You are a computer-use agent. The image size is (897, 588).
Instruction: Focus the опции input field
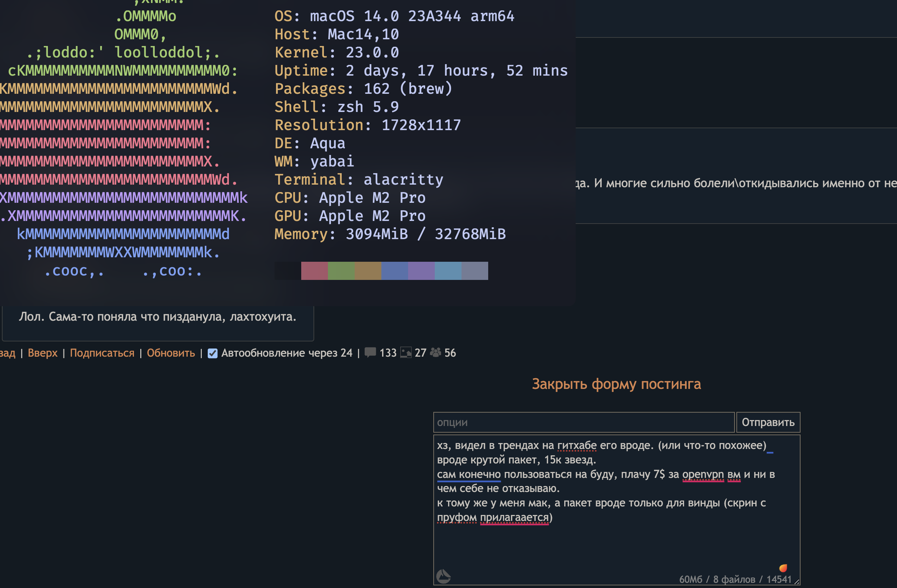584,422
